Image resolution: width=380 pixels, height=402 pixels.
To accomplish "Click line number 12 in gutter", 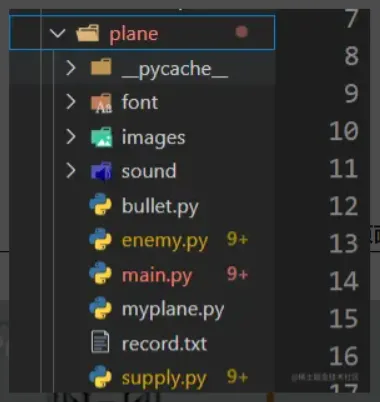I will pos(344,206).
